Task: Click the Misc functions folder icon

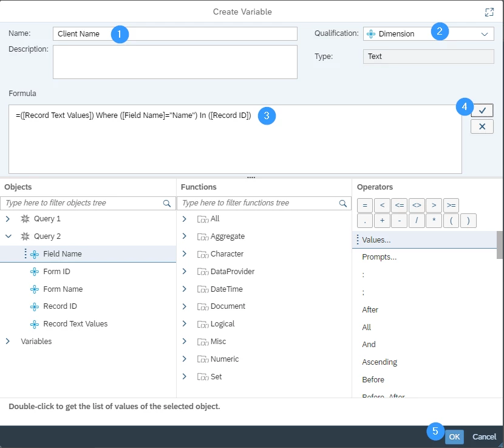Action: pyautogui.click(x=203, y=342)
